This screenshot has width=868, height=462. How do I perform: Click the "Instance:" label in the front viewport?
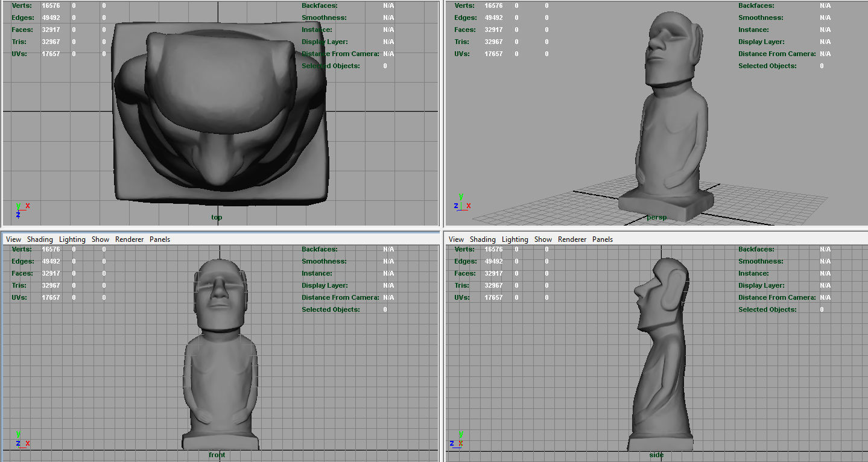click(317, 273)
